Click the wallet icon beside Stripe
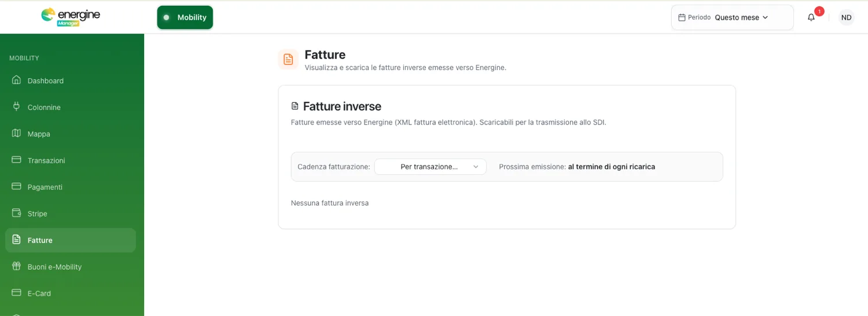The image size is (868, 316). click(16, 213)
